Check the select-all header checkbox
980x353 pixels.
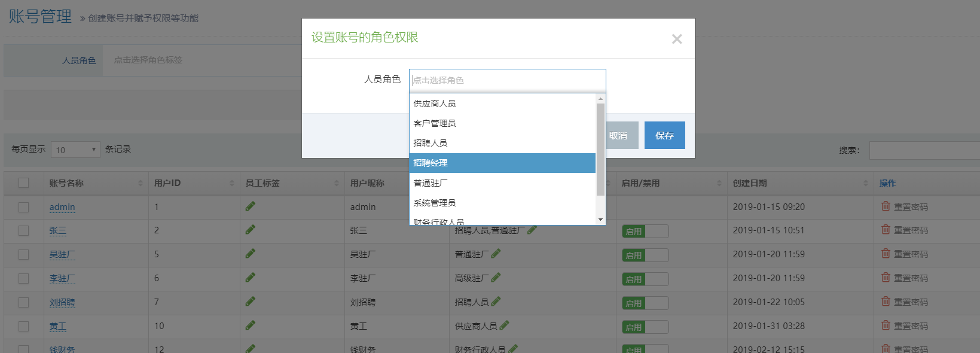[24, 183]
